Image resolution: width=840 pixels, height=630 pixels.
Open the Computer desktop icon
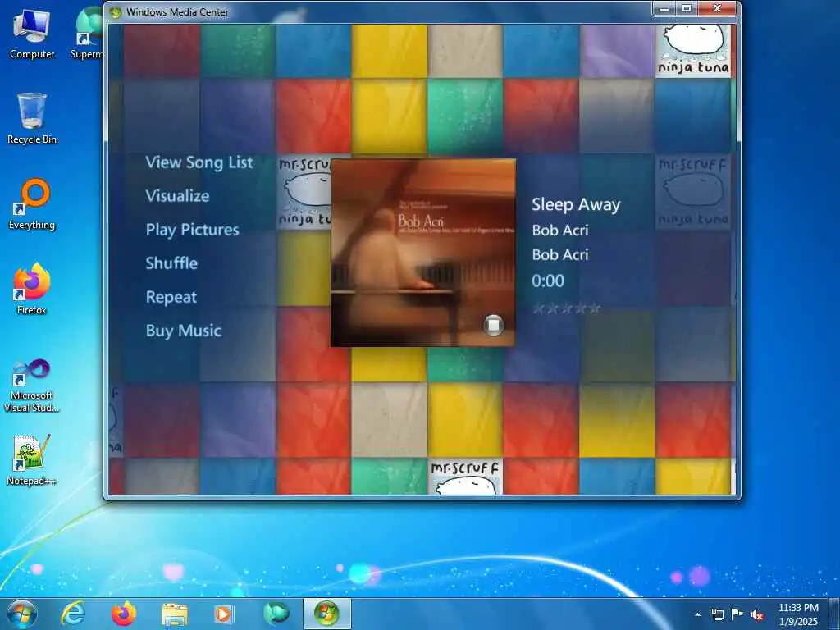[x=32, y=34]
